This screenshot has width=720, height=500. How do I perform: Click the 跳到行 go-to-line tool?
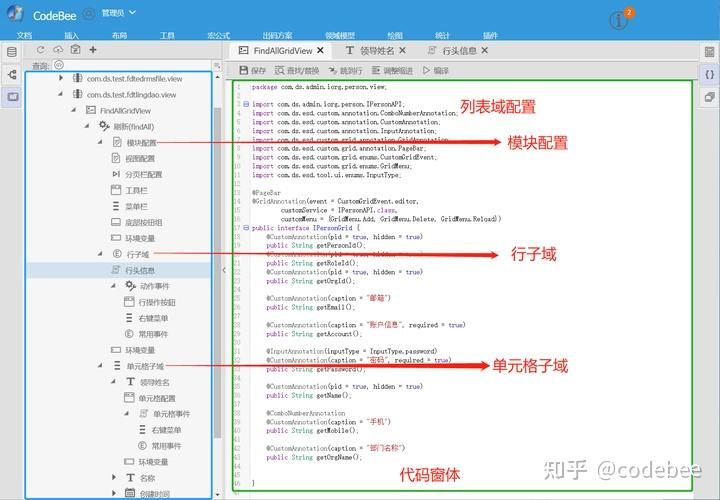tap(345, 70)
